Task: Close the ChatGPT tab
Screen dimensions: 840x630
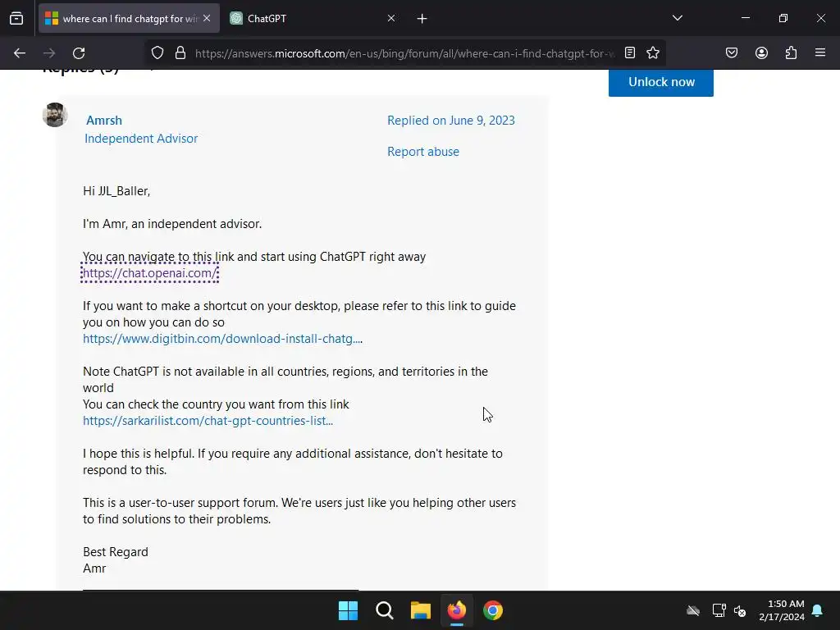Action: [391, 18]
